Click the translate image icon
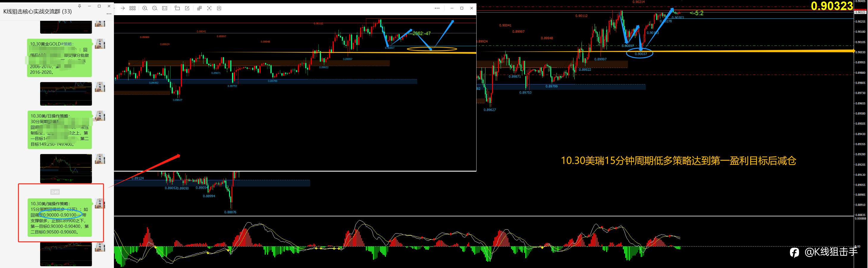This screenshot has width=868, height=268. pos(200,8)
